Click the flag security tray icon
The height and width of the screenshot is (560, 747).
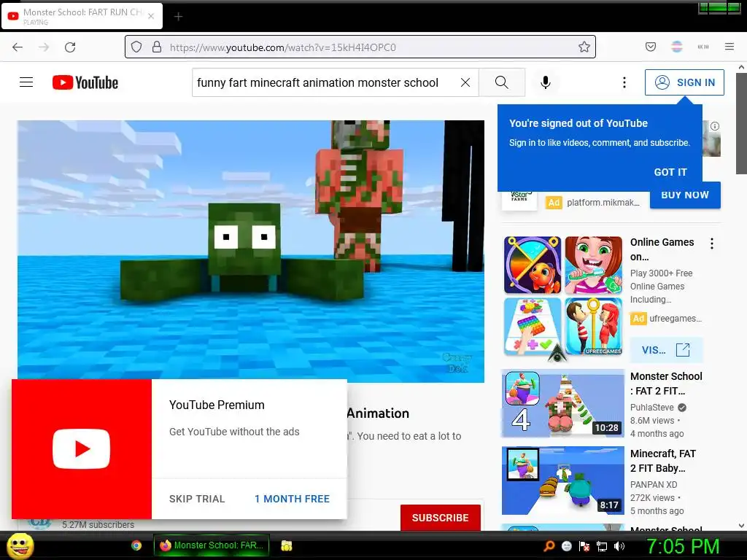pos(584,546)
